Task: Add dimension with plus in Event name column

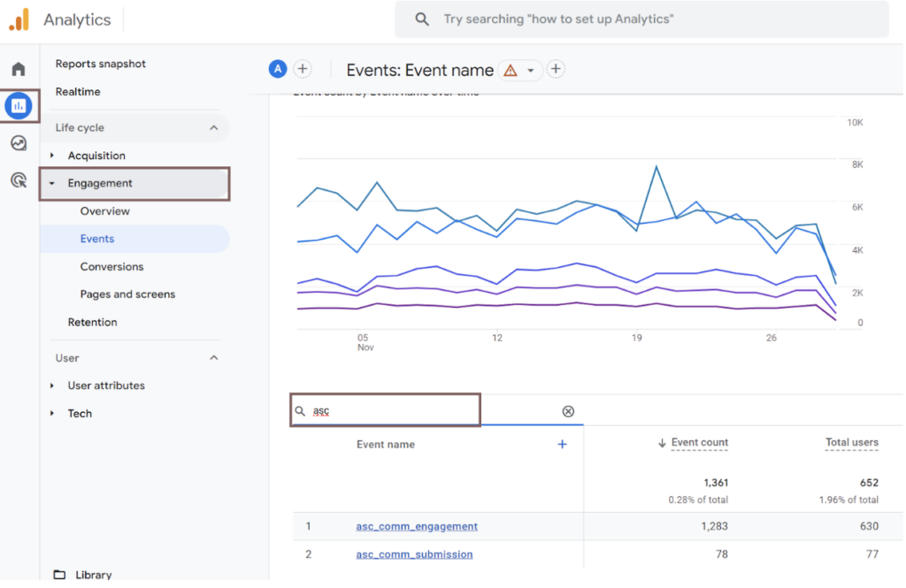Action: click(562, 444)
